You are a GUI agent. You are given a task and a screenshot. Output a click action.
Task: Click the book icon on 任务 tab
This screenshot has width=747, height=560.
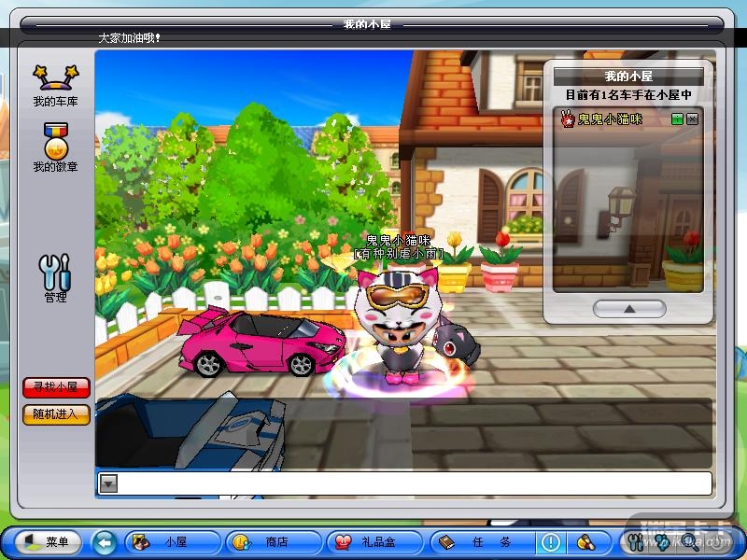point(446,542)
